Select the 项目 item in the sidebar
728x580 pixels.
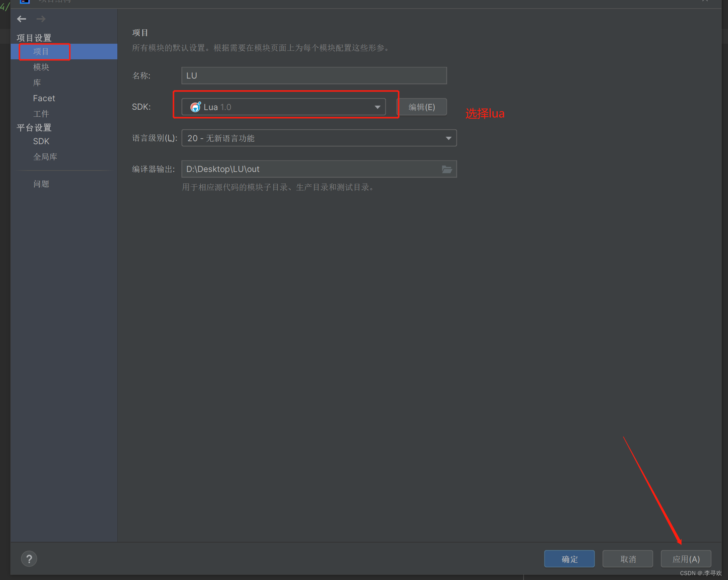pos(41,52)
